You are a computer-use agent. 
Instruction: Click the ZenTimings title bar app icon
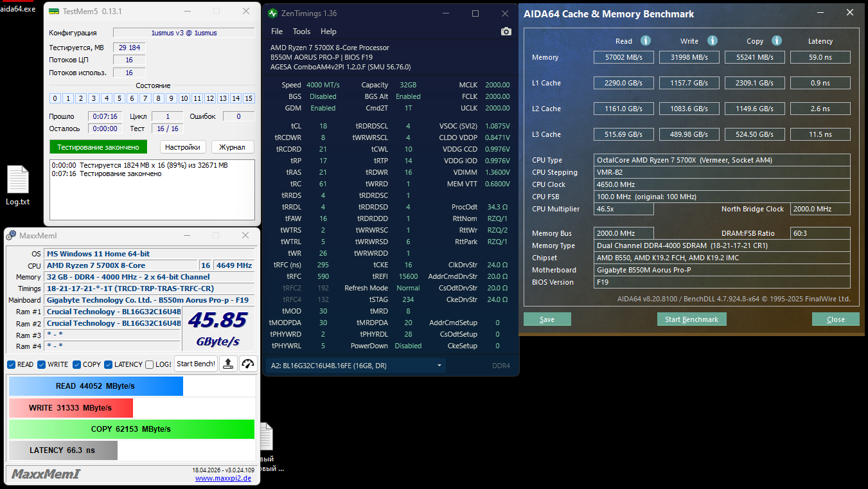pyautogui.click(x=273, y=13)
